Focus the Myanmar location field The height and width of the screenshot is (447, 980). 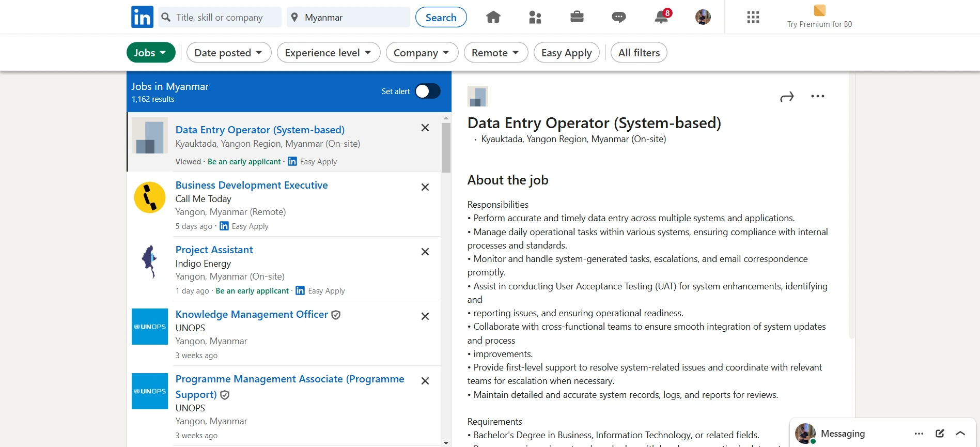tap(349, 17)
